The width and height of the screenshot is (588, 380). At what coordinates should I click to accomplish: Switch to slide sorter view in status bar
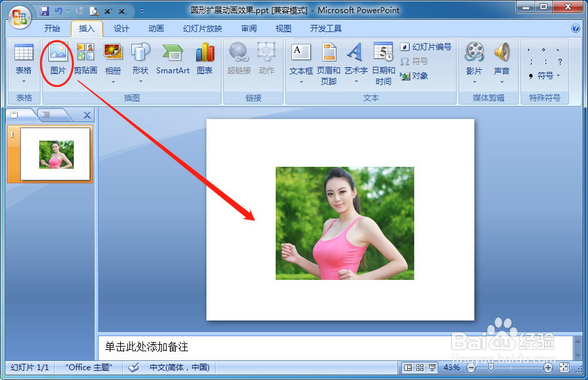[x=419, y=366]
